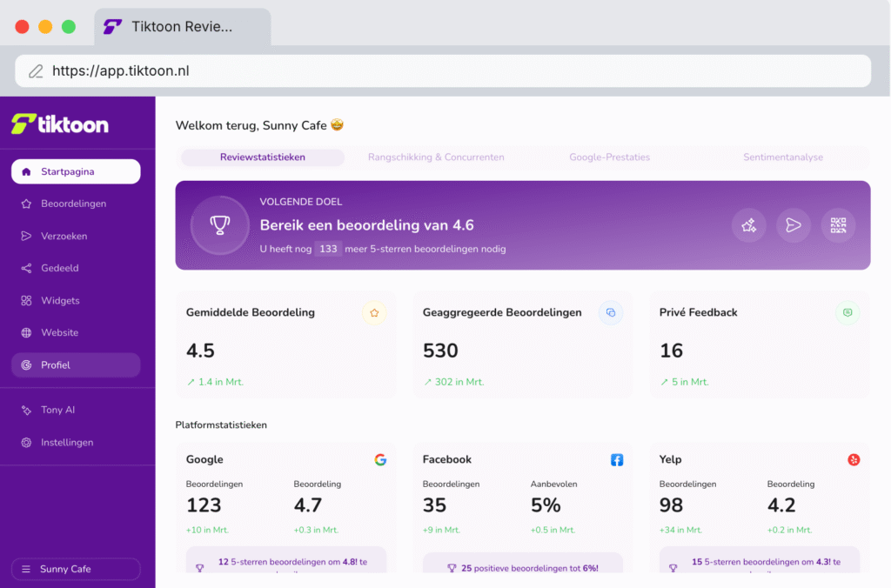Open Beoordelingen in the sidebar
This screenshot has height=588, width=891.
pos(73,204)
